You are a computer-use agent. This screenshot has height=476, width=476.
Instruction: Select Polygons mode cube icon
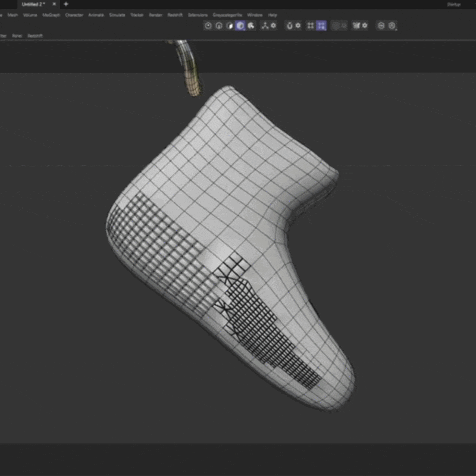pos(230,26)
